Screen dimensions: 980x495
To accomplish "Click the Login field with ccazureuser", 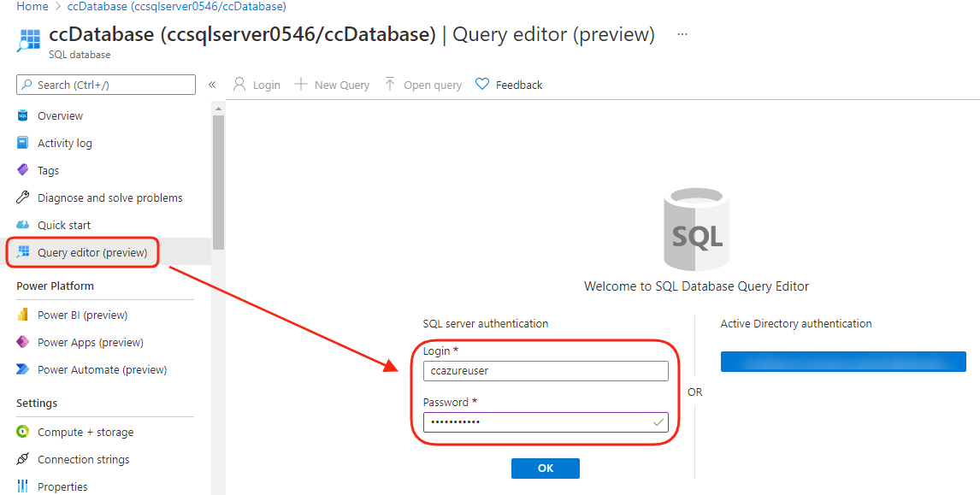I will click(x=546, y=371).
